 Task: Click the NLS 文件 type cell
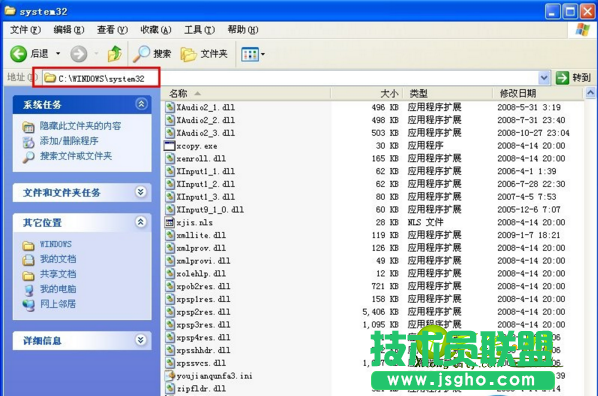coord(426,222)
